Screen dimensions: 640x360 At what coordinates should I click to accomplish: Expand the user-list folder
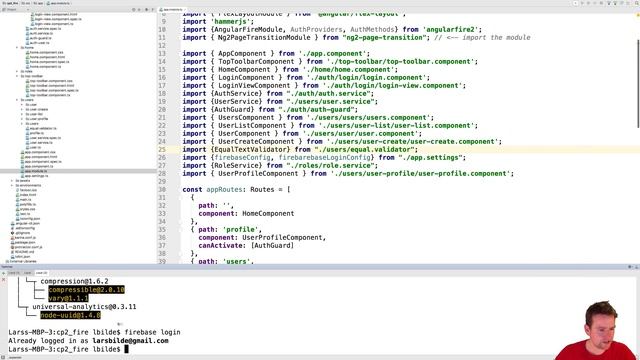[x=22, y=114]
